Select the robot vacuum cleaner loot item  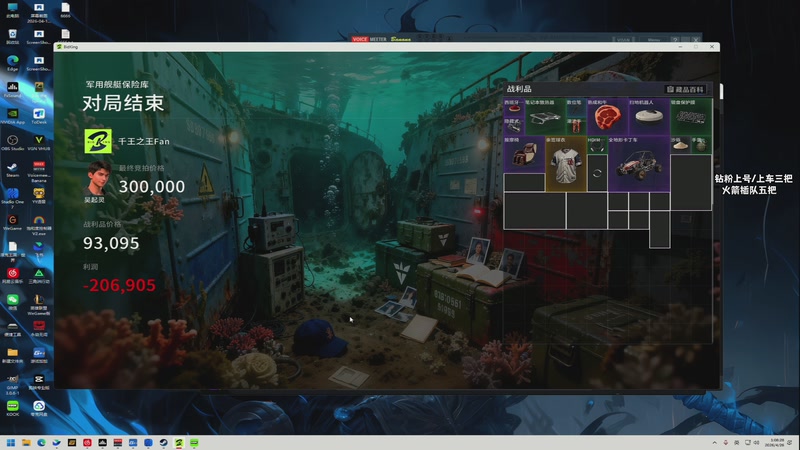649,117
